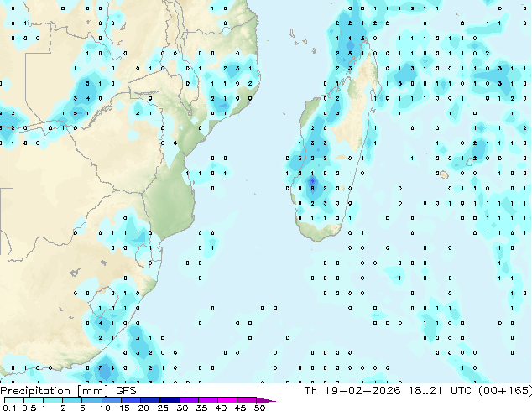This screenshot has width=532, height=411.
Task: Click the 'Precipitation' title text
Action: [x=35, y=391]
